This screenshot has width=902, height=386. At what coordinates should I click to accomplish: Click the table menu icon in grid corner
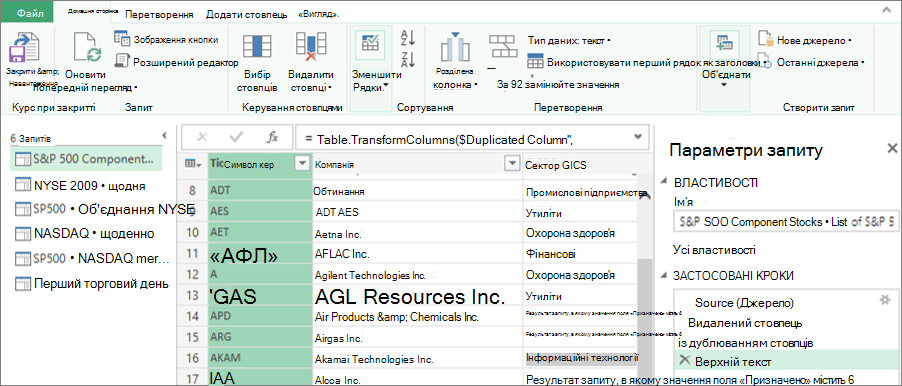(x=193, y=164)
